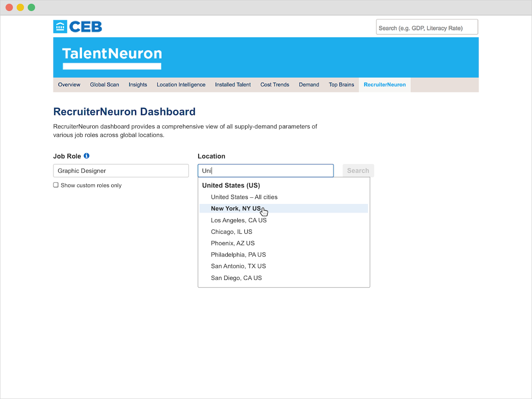
Task: Select the RecruiterNeuron tab
Action: [385, 85]
